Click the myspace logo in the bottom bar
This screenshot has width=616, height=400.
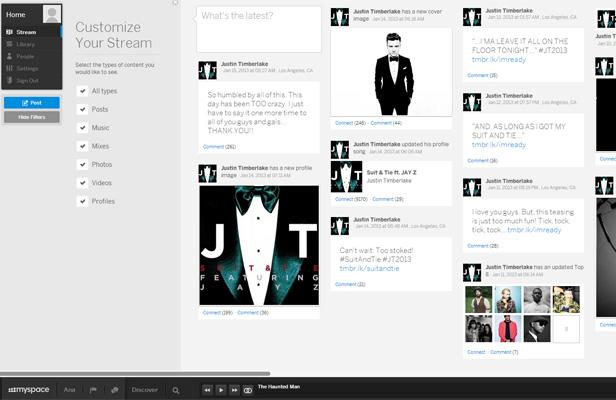[29, 390]
